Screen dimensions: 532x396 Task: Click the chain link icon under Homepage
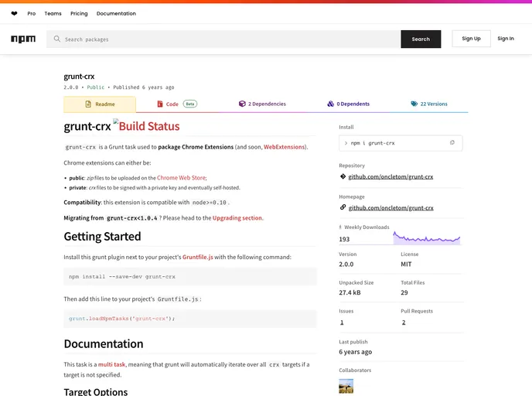pyautogui.click(x=343, y=207)
